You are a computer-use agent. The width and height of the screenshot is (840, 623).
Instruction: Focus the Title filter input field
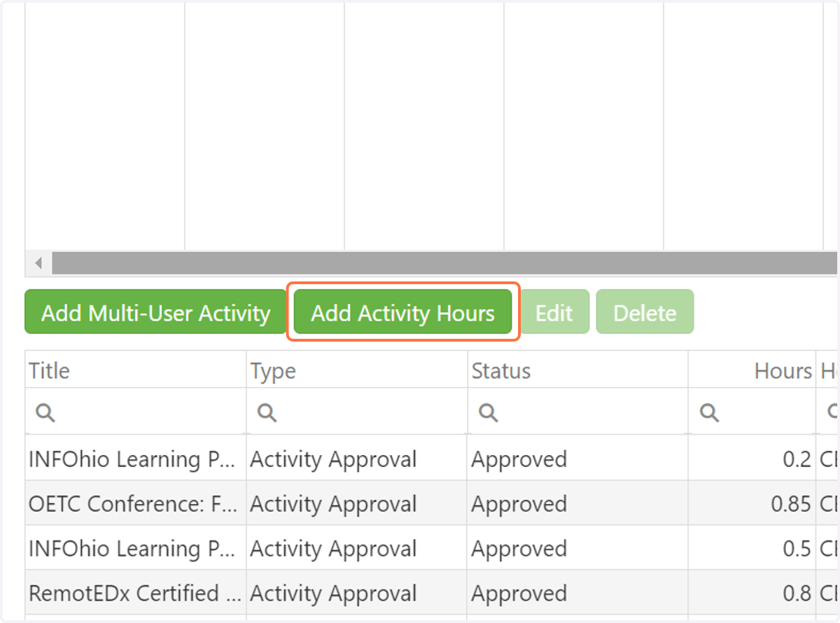pos(136,412)
